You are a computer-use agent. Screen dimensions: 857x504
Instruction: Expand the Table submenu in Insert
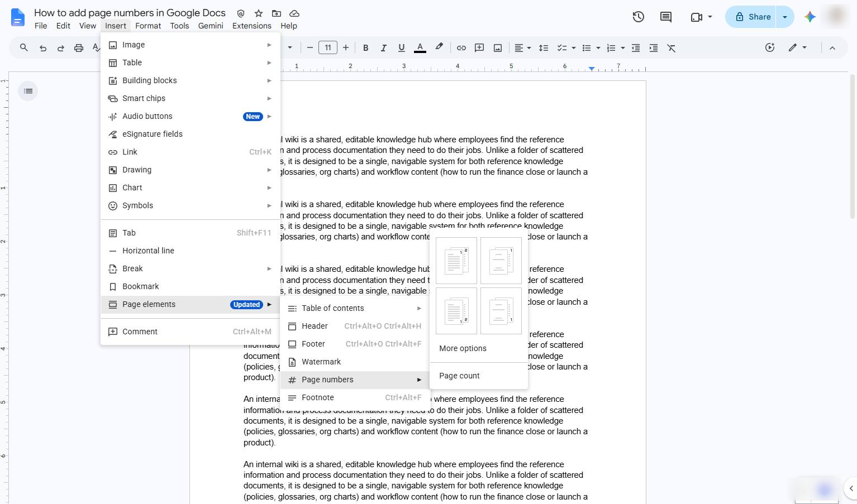click(x=190, y=63)
